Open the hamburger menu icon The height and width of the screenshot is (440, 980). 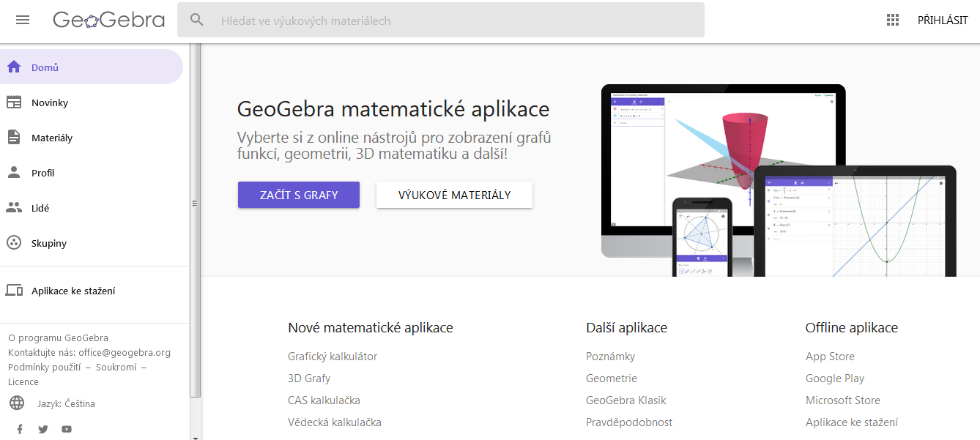[x=23, y=20]
